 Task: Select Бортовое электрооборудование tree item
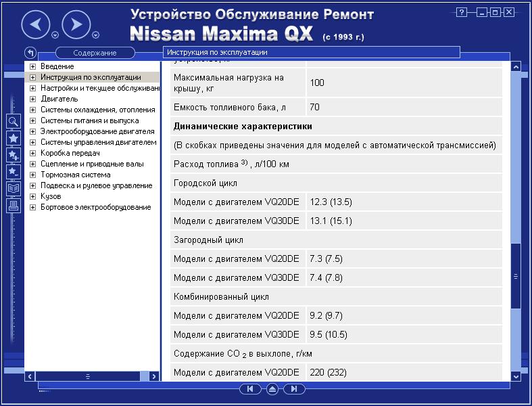[96, 207]
